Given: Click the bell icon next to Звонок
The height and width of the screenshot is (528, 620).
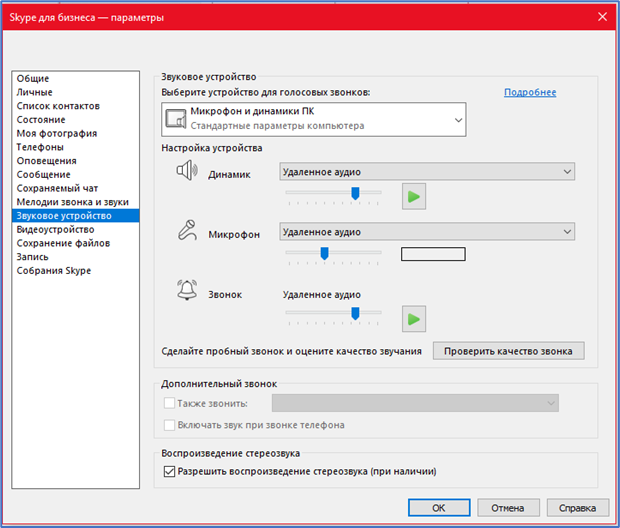Looking at the screenshot, I should coord(187,290).
